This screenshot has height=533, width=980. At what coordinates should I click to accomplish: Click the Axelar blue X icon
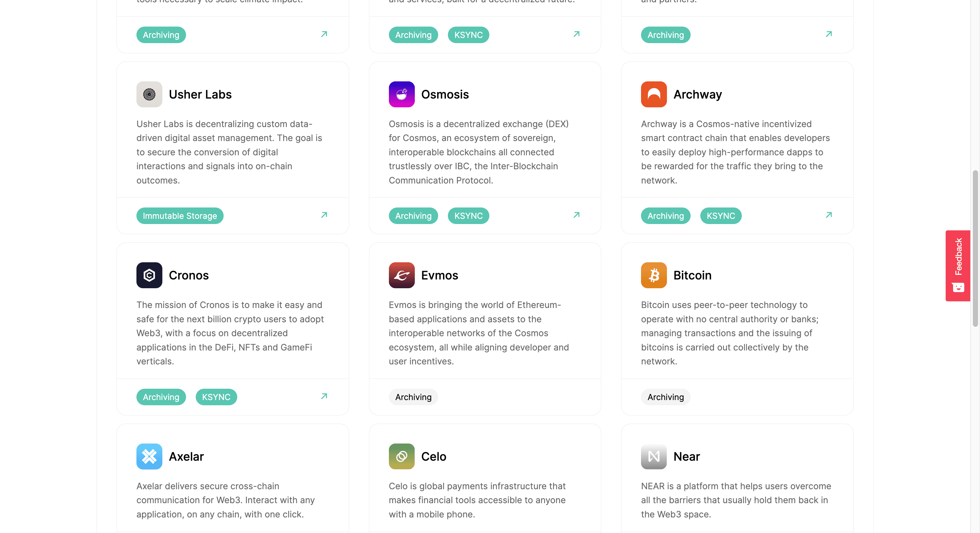tap(149, 456)
